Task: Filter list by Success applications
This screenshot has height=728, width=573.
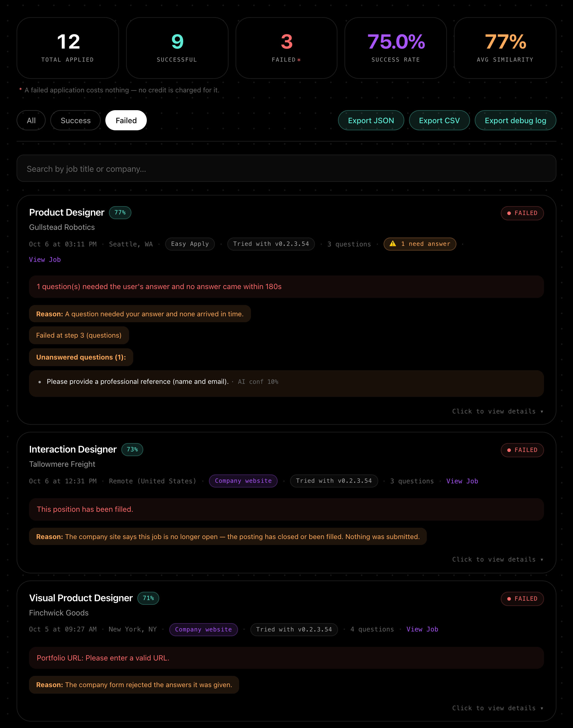Action: point(75,120)
